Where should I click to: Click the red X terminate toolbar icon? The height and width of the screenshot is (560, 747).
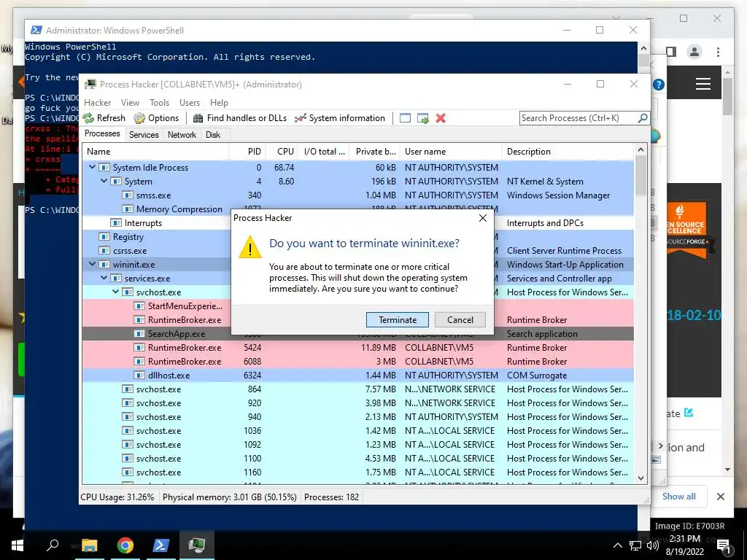tap(441, 118)
